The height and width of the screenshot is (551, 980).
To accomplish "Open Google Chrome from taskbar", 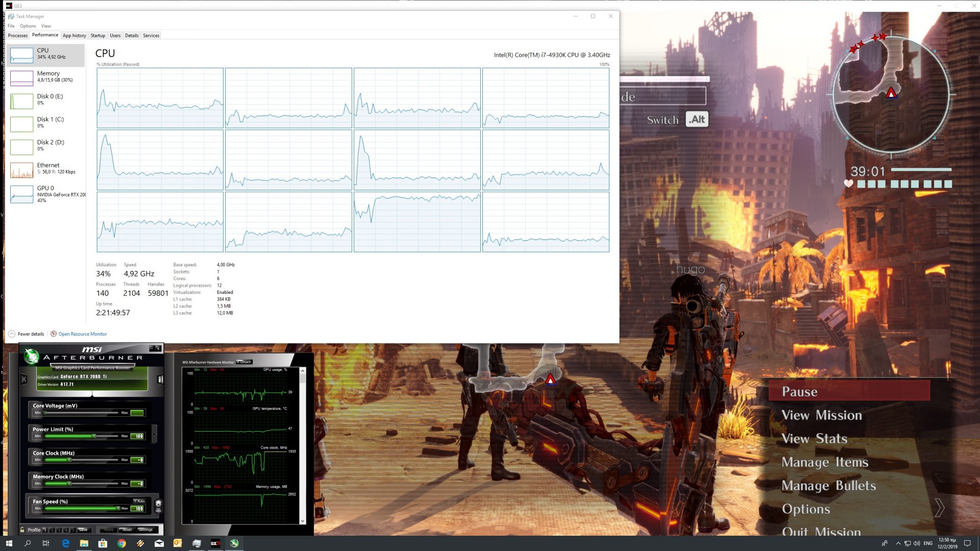I will (121, 543).
